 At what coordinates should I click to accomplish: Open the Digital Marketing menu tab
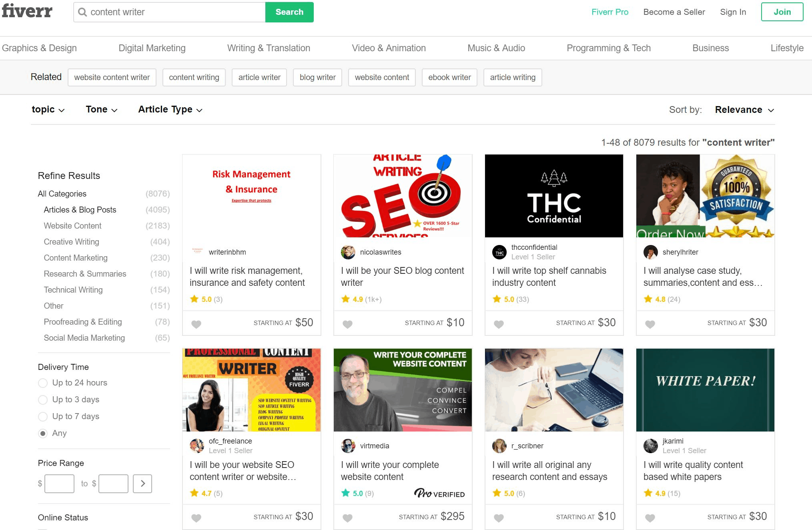[152, 48]
